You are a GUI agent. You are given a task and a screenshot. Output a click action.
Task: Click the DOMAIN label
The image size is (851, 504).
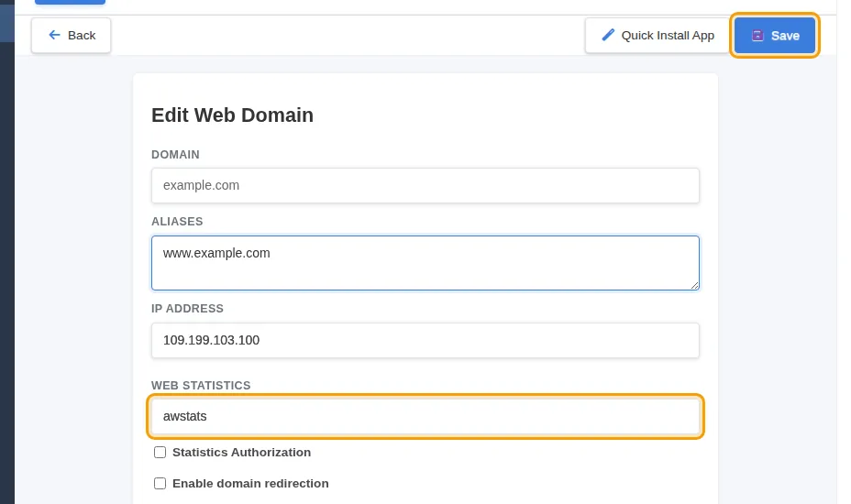(x=175, y=155)
